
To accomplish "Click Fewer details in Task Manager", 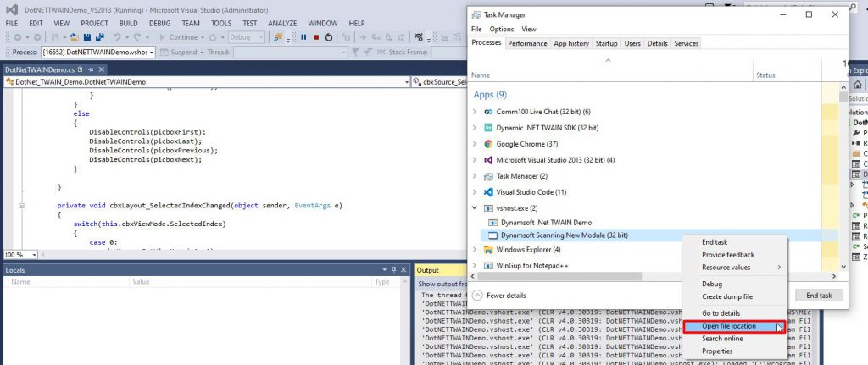I will pyautogui.click(x=505, y=296).
